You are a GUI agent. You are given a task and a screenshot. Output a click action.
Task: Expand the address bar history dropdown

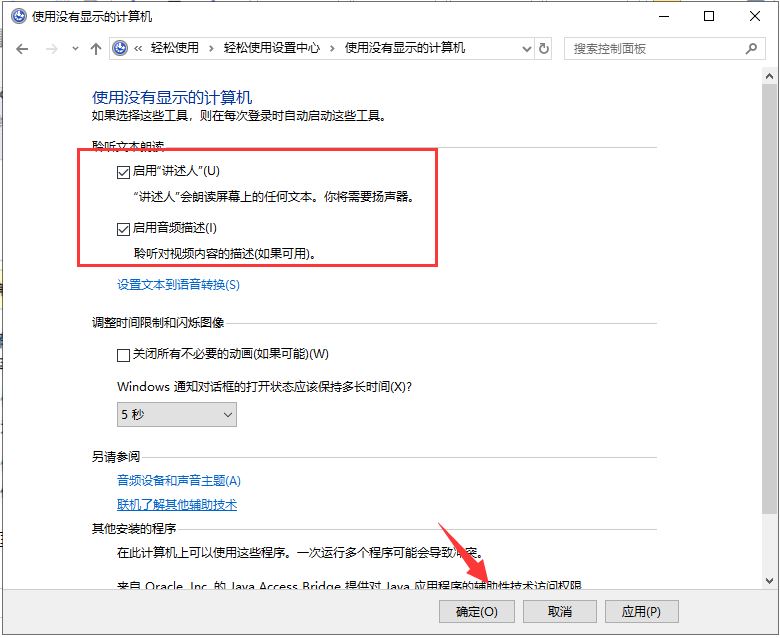tap(526, 48)
